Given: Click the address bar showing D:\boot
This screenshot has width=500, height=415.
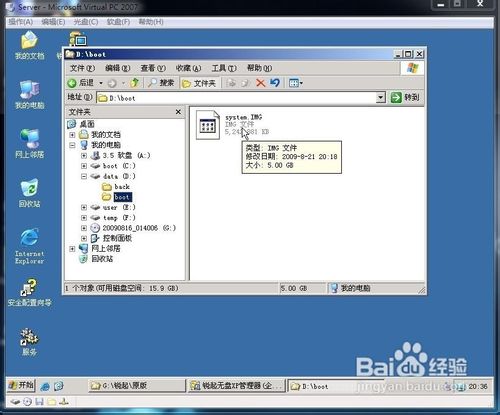Looking at the screenshot, I should pyautogui.click(x=237, y=98).
